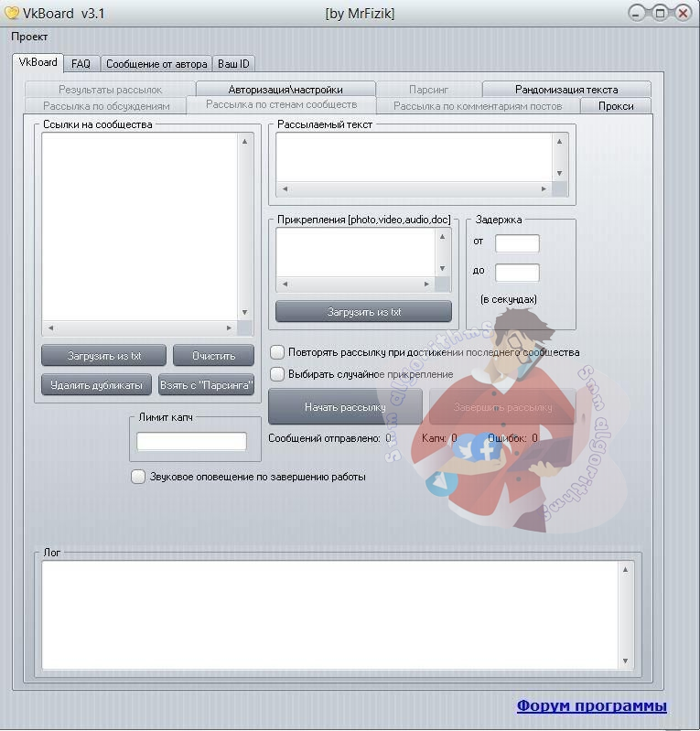Click the Сообщений отправлено counter text
The width and height of the screenshot is (700, 731).
[329, 438]
